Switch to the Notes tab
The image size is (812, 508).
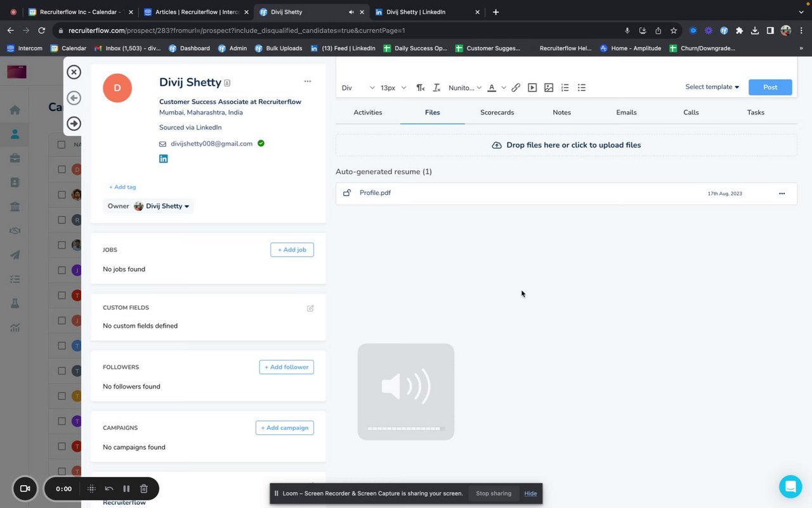562,112
